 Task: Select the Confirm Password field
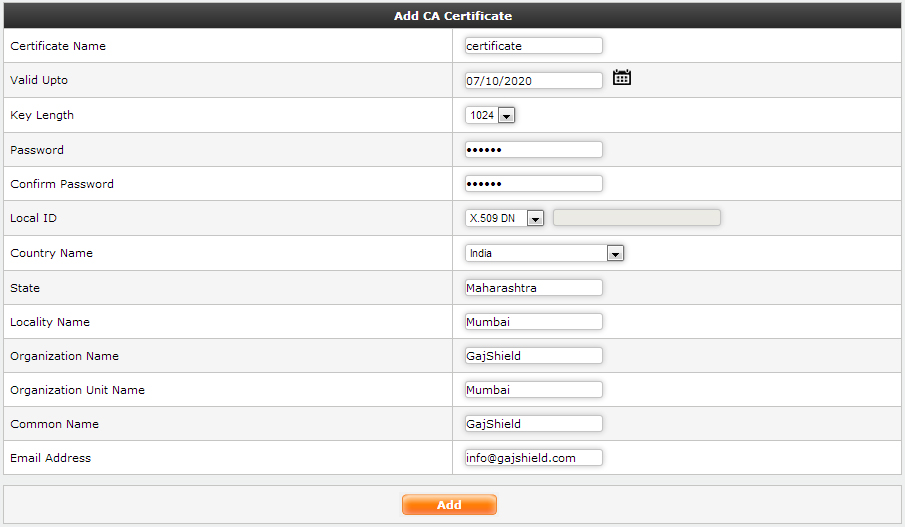pyautogui.click(x=533, y=184)
